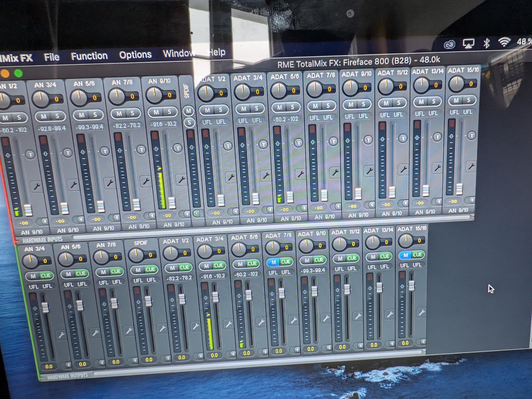The image size is (532, 399).
Task: Click Bluetooth icon in macOS menu bar
Action: (487, 43)
